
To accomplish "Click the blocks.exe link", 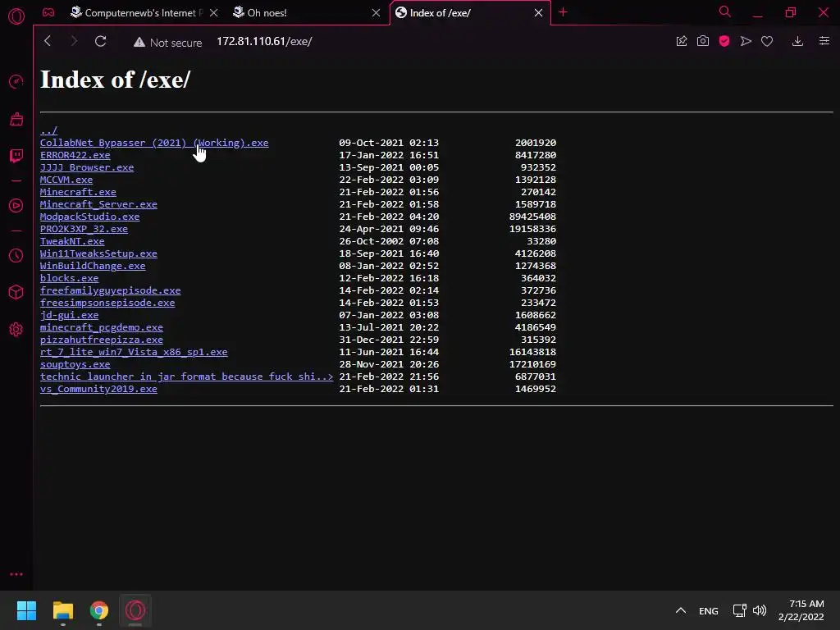I will [69, 278].
